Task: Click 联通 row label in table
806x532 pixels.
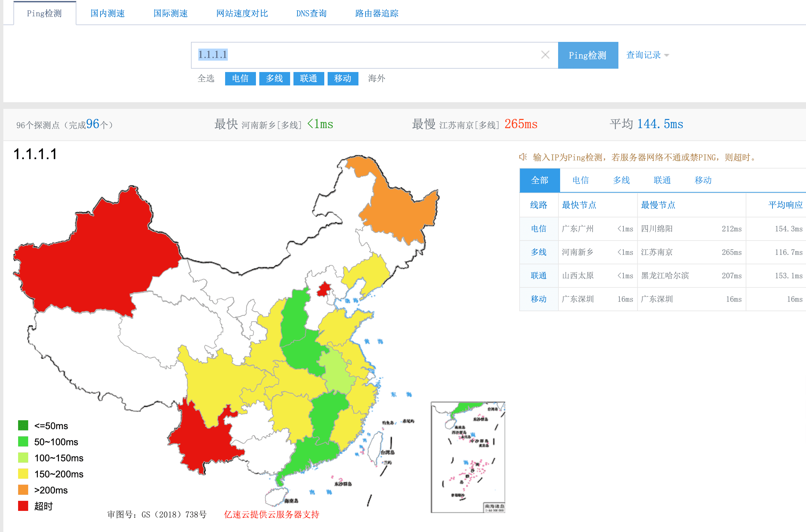Action: (x=539, y=275)
